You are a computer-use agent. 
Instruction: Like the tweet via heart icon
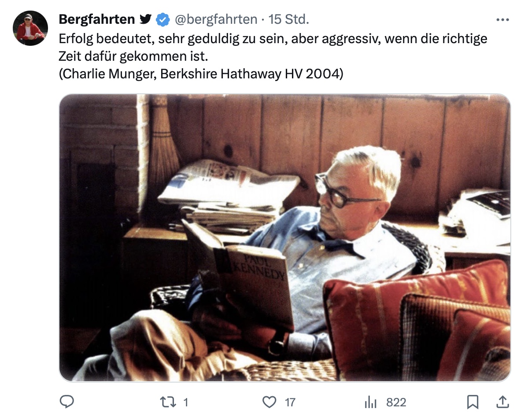269,402
